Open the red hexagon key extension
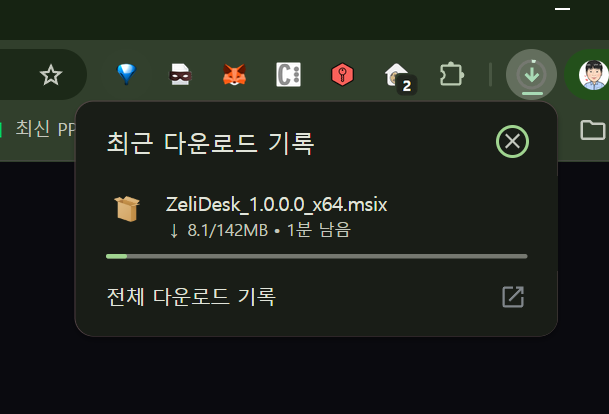This screenshot has height=414, width=609. (342, 75)
